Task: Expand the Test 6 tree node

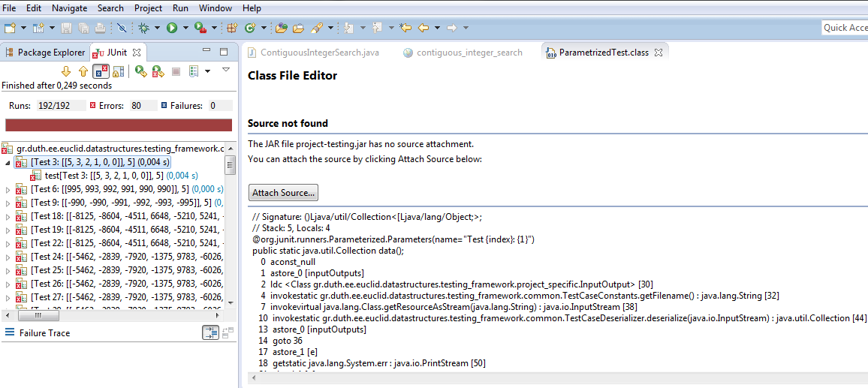Action: click(x=8, y=189)
